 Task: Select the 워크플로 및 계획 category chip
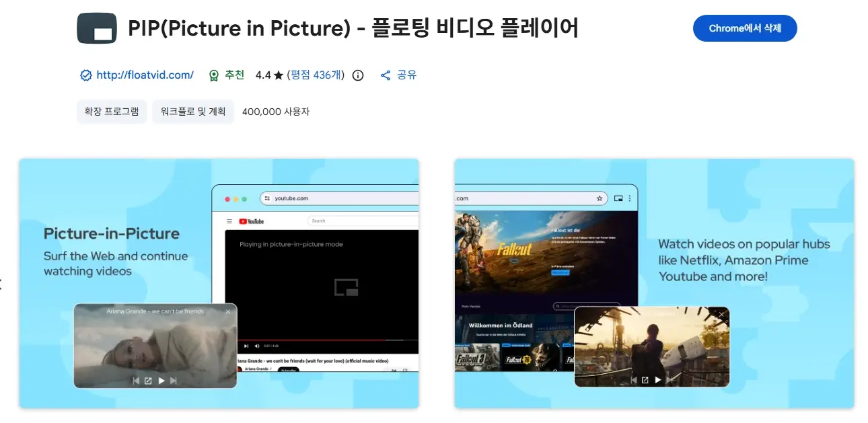(193, 112)
